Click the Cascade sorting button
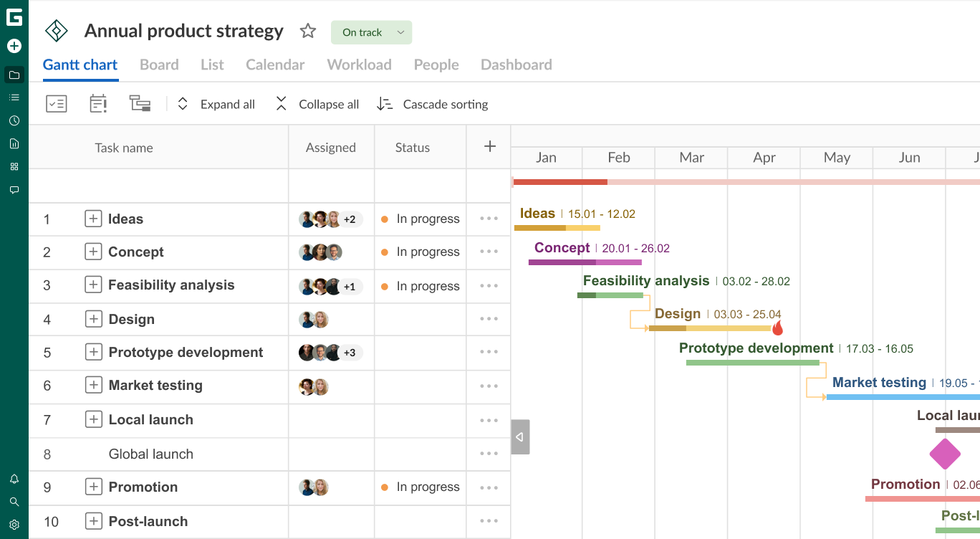 pyautogui.click(x=433, y=104)
